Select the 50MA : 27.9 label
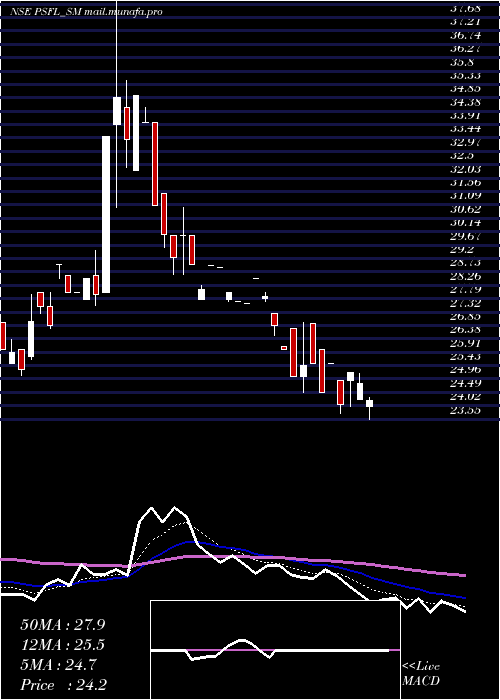The image size is (500, 700). (x=62, y=625)
